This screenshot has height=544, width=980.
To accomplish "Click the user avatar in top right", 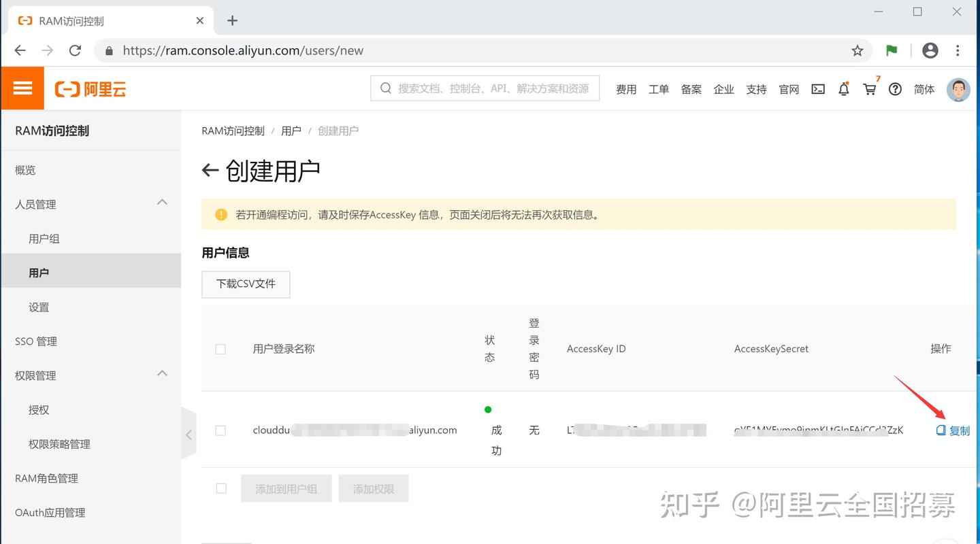I will [x=958, y=89].
